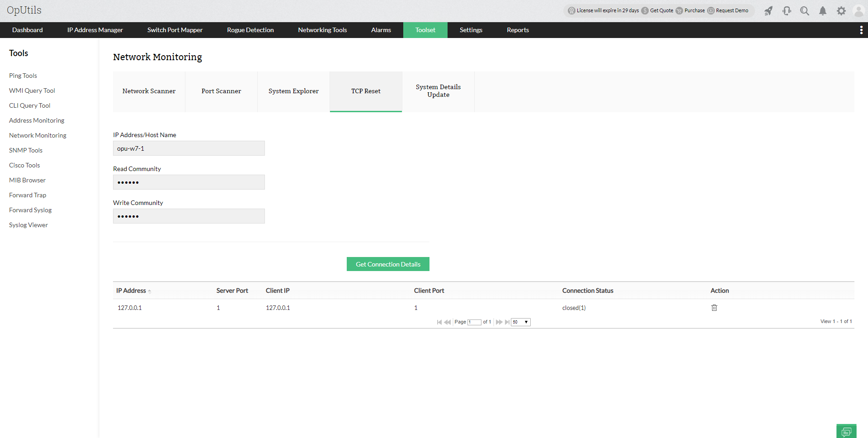Viewport: 868px width, 438px height.
Task: Open Ping Tools in sidebar
Action: tap(23, 76)
